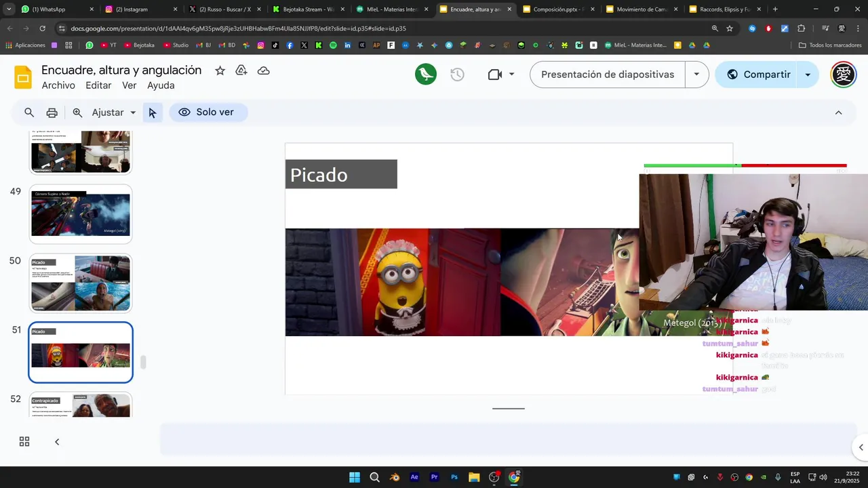The image size is (868, 488).
Task: Start Presentación de diapositivas
Action: click(x=608, y=75)
